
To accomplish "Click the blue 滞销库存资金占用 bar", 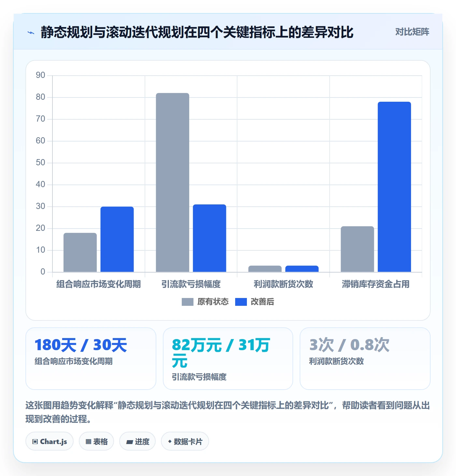I will (394, 187).
